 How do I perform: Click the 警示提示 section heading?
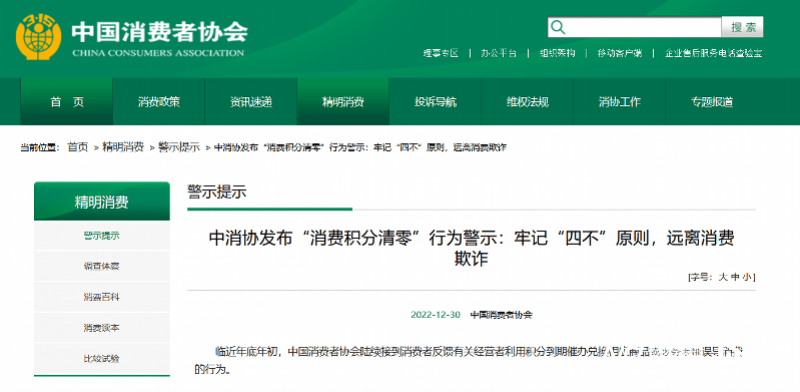(x=217, y=192)
